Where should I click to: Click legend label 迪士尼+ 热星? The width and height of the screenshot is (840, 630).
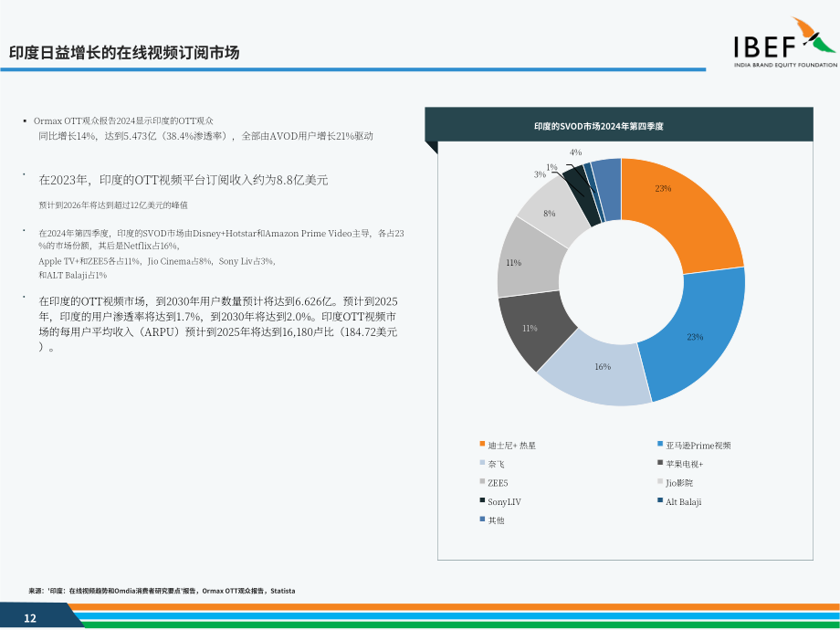click(x=511, y=446)
